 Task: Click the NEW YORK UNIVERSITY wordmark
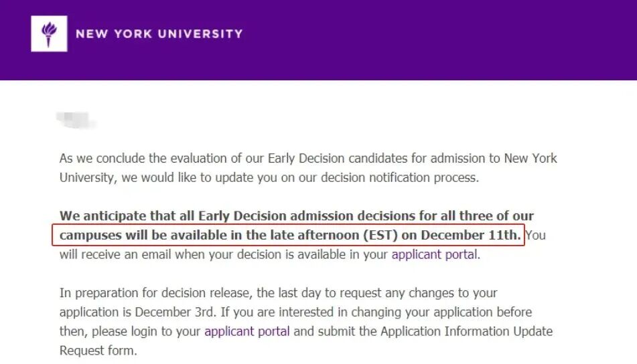159,33
